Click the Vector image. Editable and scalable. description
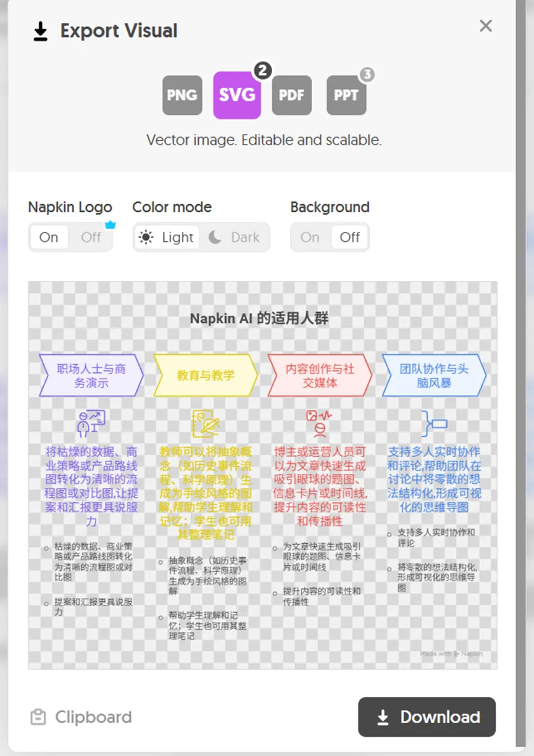 click(x=264, y=140)
